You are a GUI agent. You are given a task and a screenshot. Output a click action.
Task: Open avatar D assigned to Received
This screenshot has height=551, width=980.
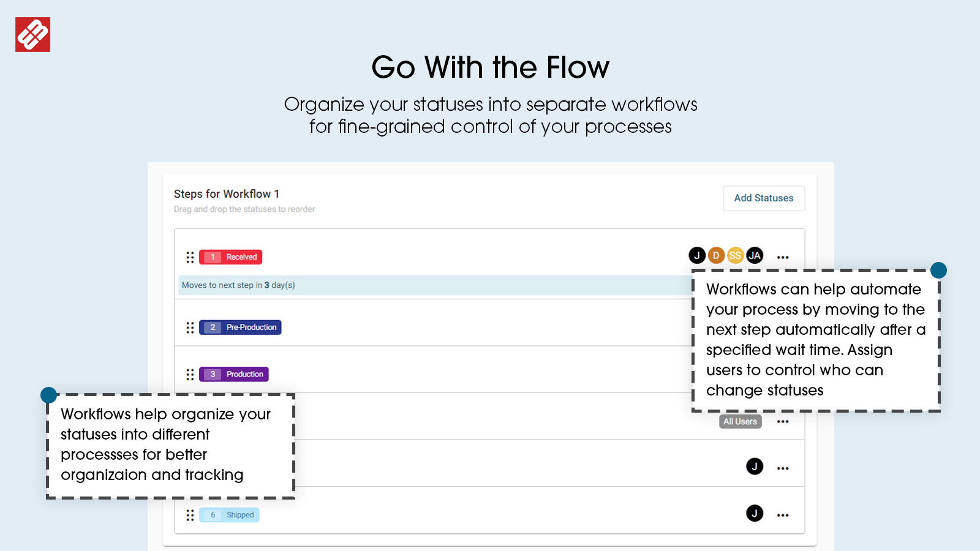715,255
